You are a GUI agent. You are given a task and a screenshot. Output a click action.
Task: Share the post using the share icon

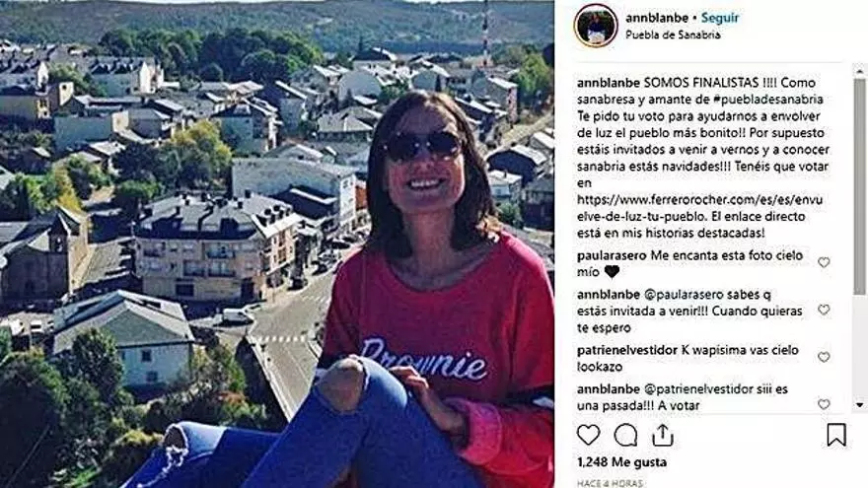coord(662,435)
